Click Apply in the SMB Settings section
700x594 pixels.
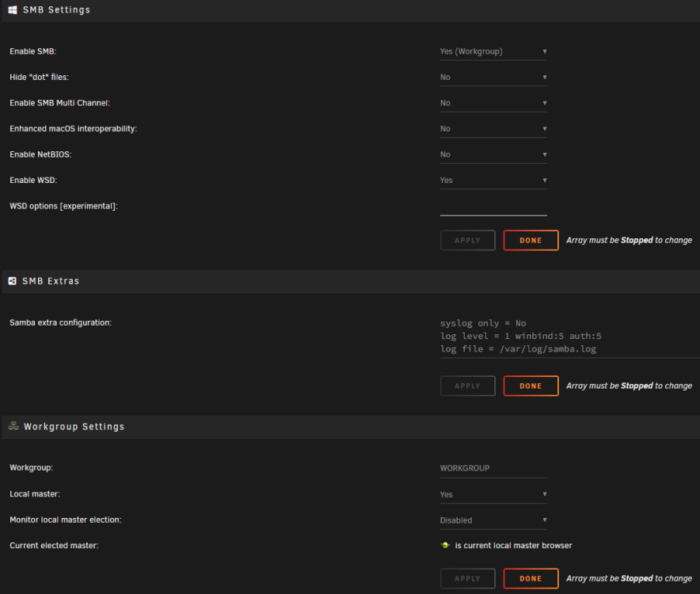point(467,240)
